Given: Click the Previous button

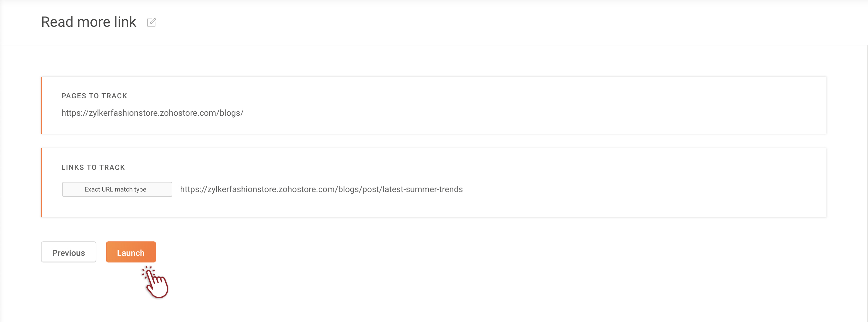Looking at the screenshot, I should (68, 252).
